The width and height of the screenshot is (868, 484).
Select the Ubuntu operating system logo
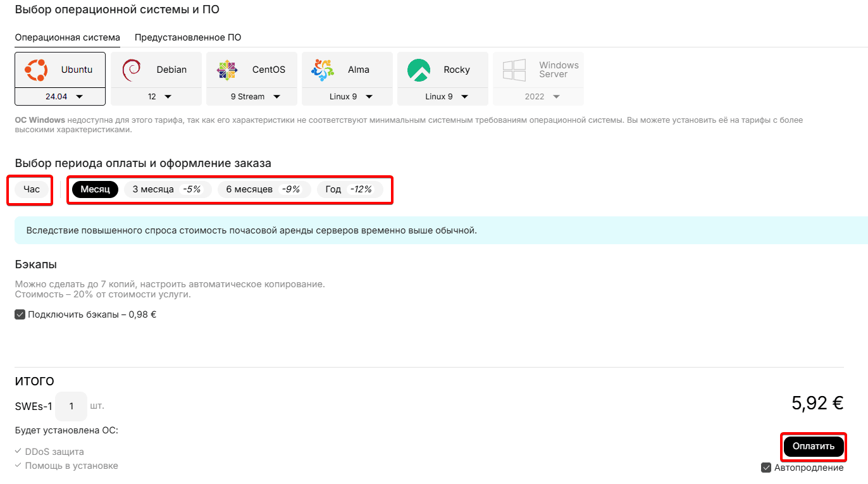(x=36, y=70)
